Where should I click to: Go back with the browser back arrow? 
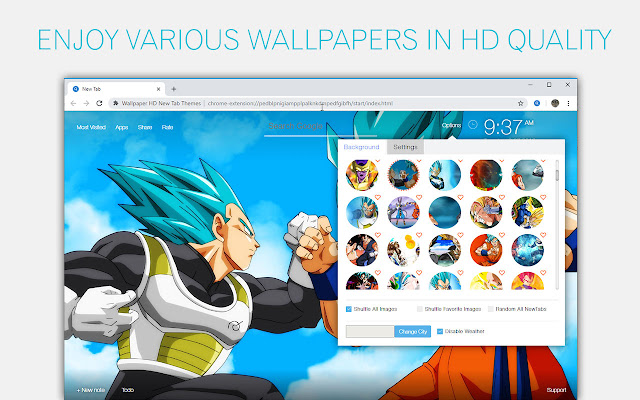(x=73, y=103)
